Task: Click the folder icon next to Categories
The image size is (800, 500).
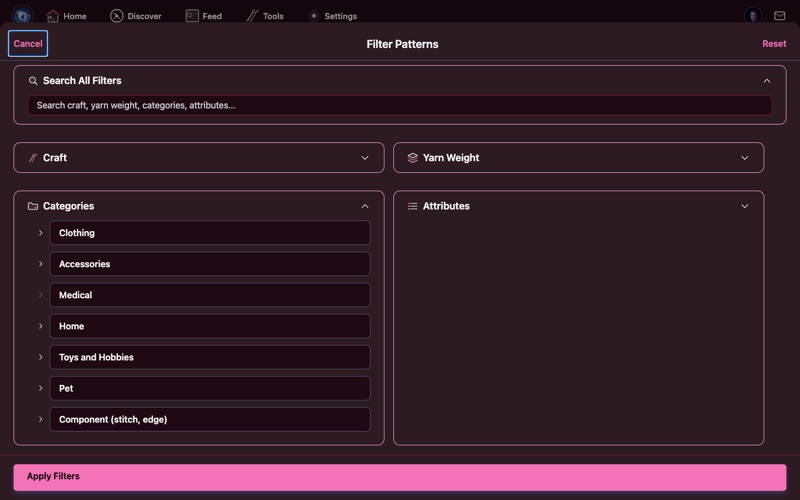Action: point(33,206)
